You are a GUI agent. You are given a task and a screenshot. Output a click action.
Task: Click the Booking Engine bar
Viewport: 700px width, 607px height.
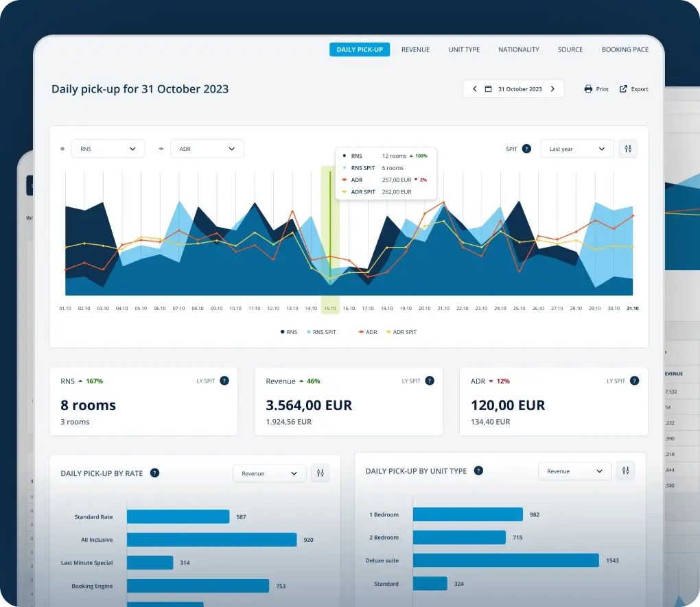click(x=198, y=586)
